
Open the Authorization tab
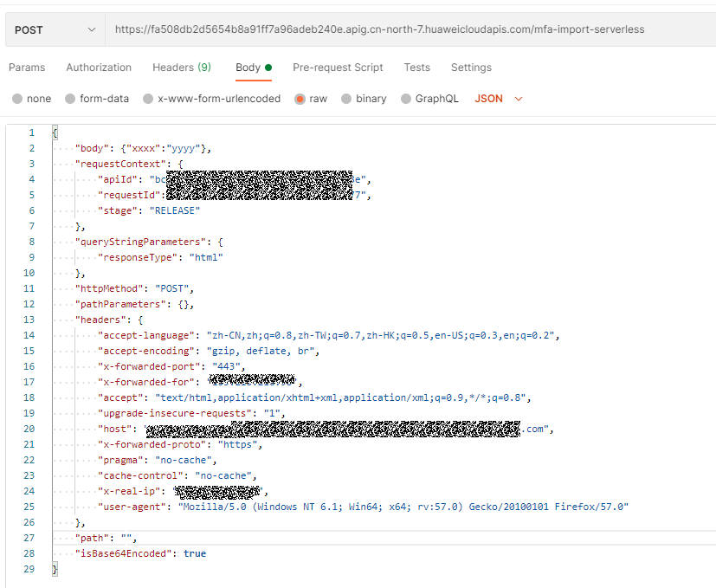pos(99,68)
